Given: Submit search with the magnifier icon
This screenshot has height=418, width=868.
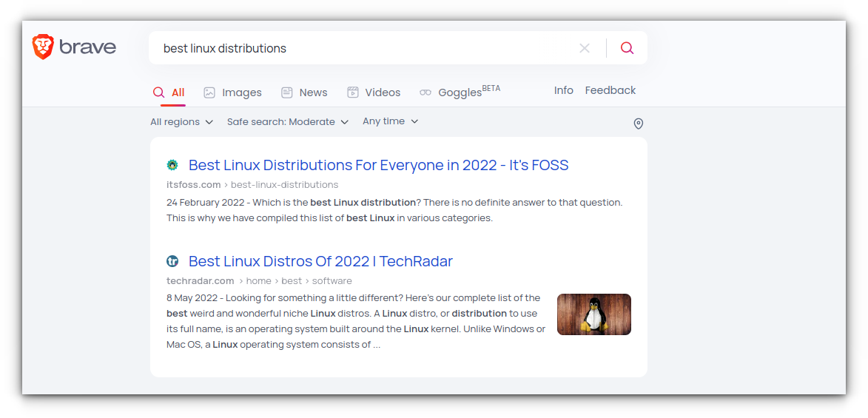Looking at the screenshot, I should coord(627,48).
